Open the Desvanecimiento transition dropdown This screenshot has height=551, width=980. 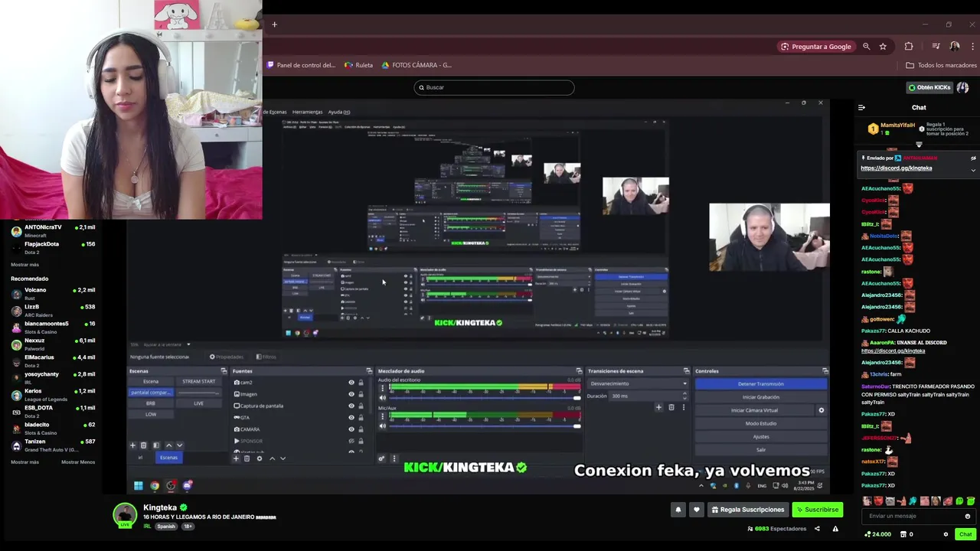(638, 383)
